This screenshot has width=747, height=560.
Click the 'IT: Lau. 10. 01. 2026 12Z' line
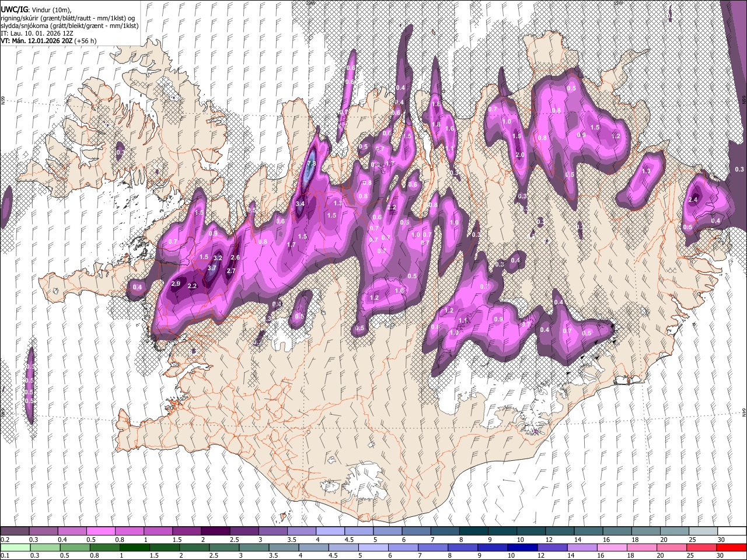(37, 33)
